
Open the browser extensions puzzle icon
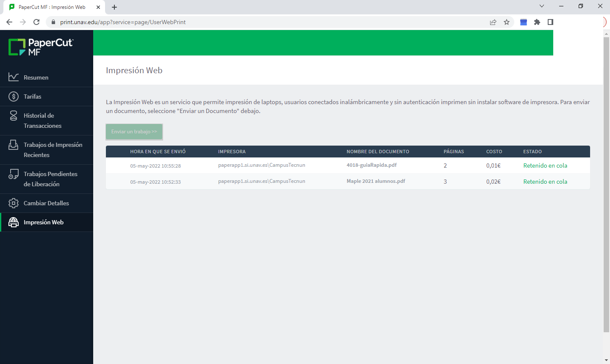537,22
